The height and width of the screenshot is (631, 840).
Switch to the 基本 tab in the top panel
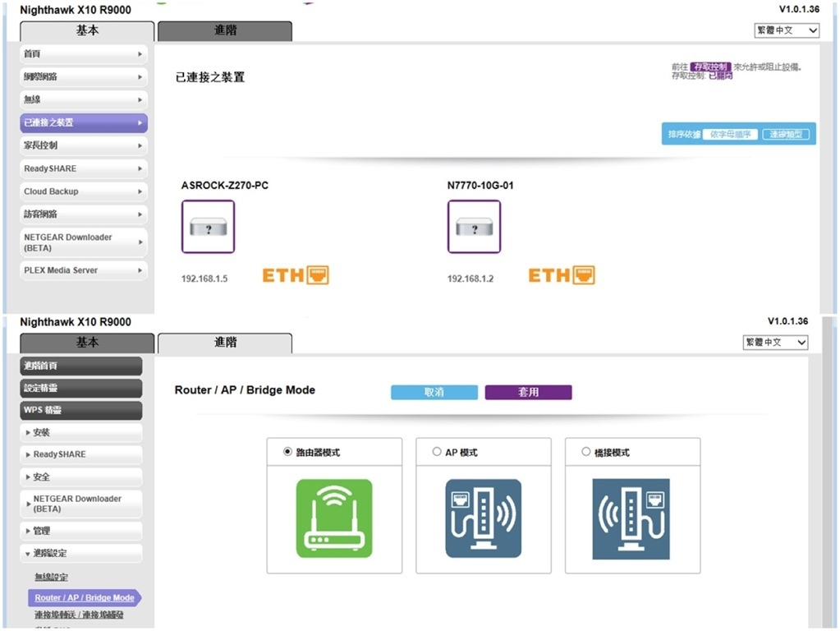click(x=87, y=31)
